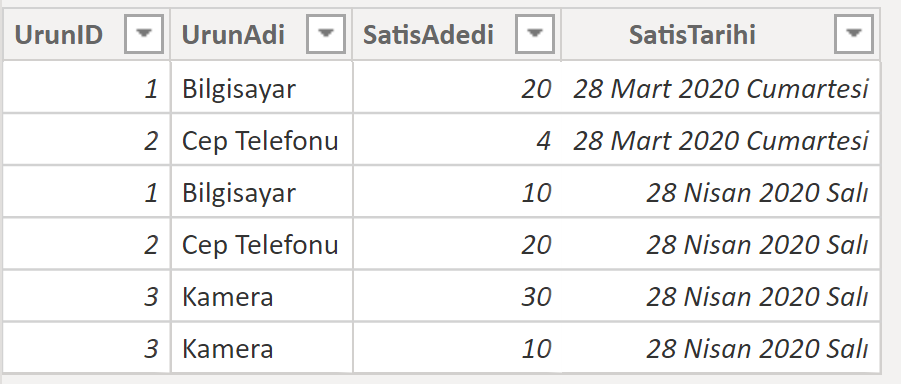Click quantity 10 in third Bilgisayar row

coord(457,193)
